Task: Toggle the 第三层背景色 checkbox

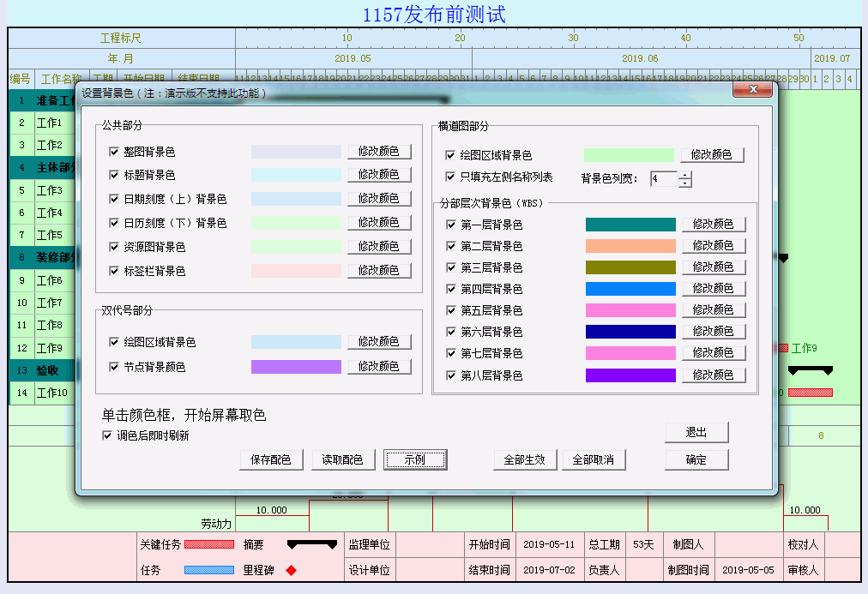Action: pos(450,267)
